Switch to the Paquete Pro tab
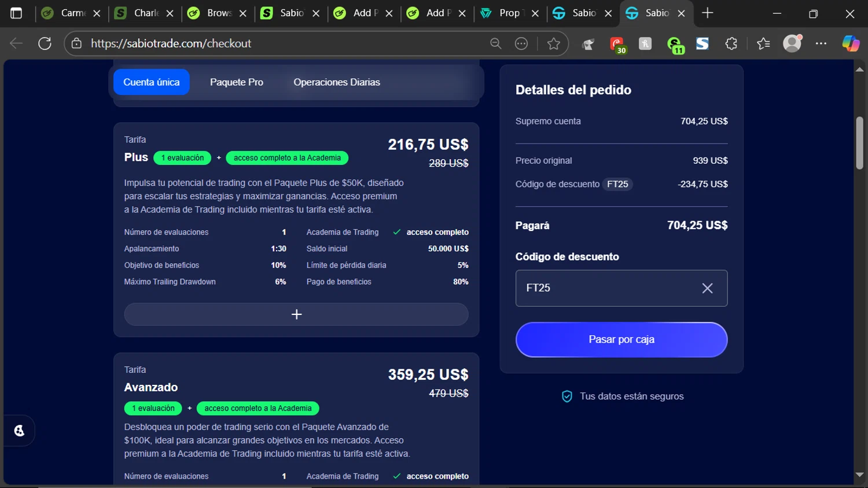The height and width of the screenshot is (488, 868). pos(237,82)
